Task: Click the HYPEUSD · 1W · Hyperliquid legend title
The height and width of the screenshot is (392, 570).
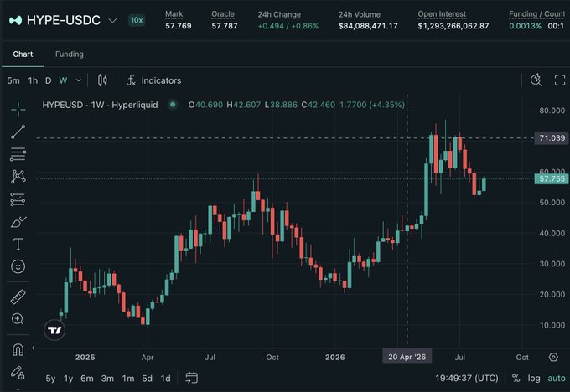Action: point(100,105)
